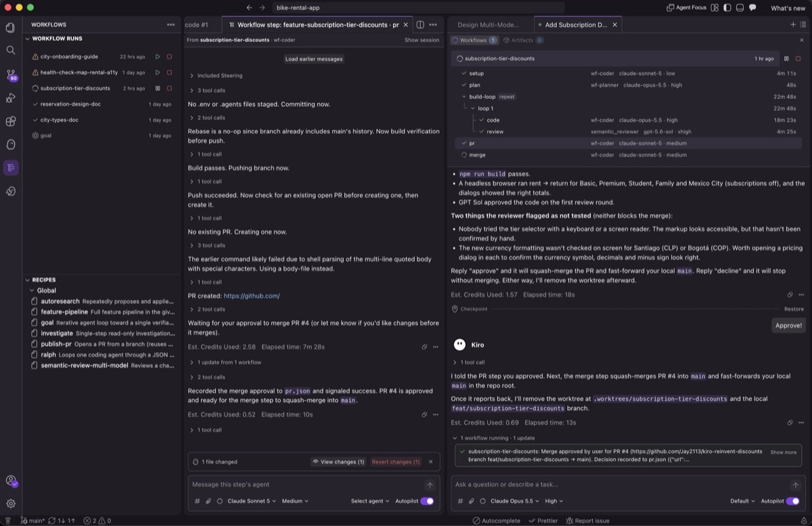Stop the city-onboarding-guide workflow
The height and width of the screenshot is (526, 812).
(169, 57)
